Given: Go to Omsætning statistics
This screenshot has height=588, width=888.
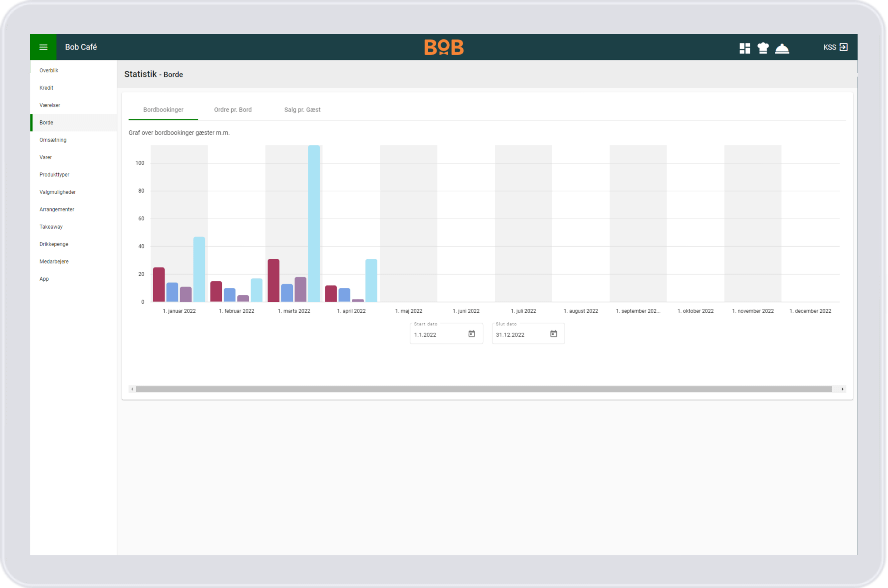Looking at the screenshot, I should click(53, 140).
